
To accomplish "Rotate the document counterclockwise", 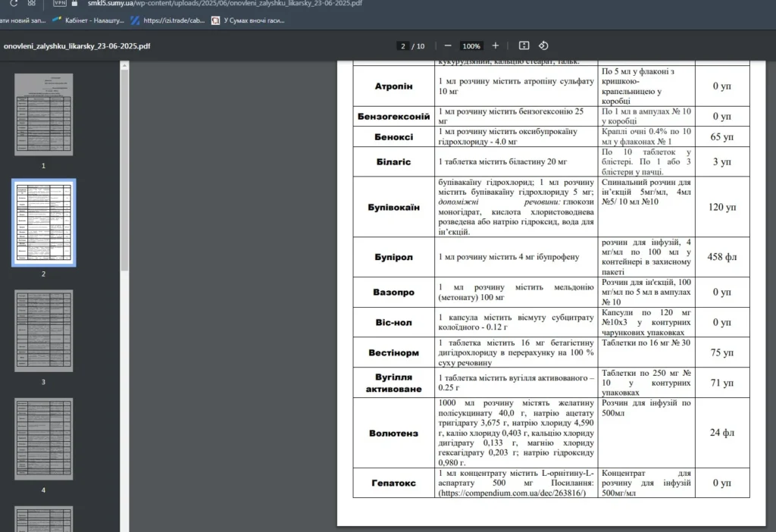I will [543, 45].
